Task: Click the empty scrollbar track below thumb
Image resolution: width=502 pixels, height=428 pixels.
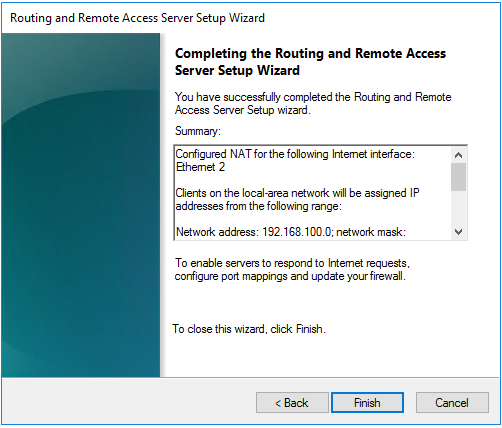Action: [459, 208]
